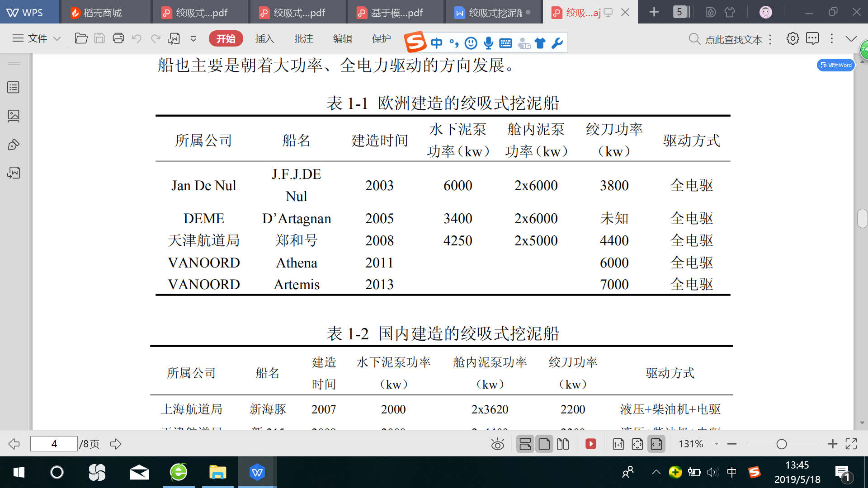
Task: Click the page number input field
Action: 54,444
